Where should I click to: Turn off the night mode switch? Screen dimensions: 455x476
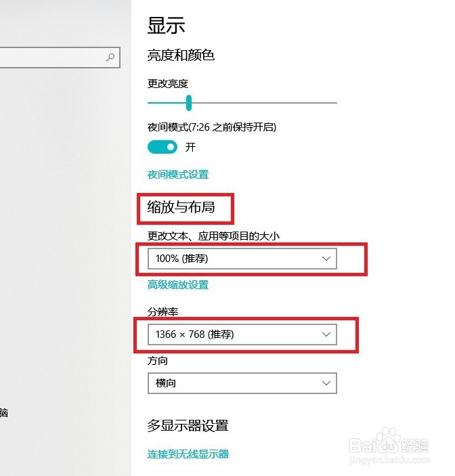162,147
